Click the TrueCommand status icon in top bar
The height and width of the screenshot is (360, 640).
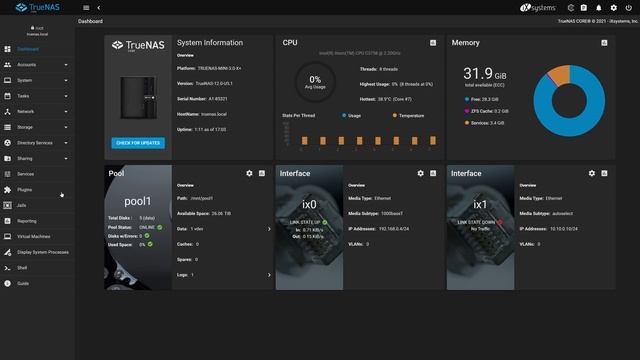[x=571, y=8]
